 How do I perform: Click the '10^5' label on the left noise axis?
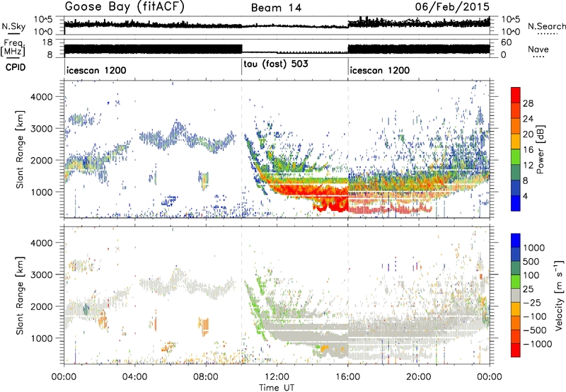43,19
